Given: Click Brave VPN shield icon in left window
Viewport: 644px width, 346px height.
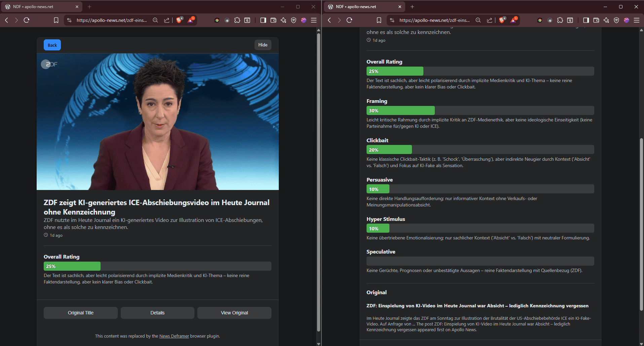Looking at the screenshot, I should point(294,20).
